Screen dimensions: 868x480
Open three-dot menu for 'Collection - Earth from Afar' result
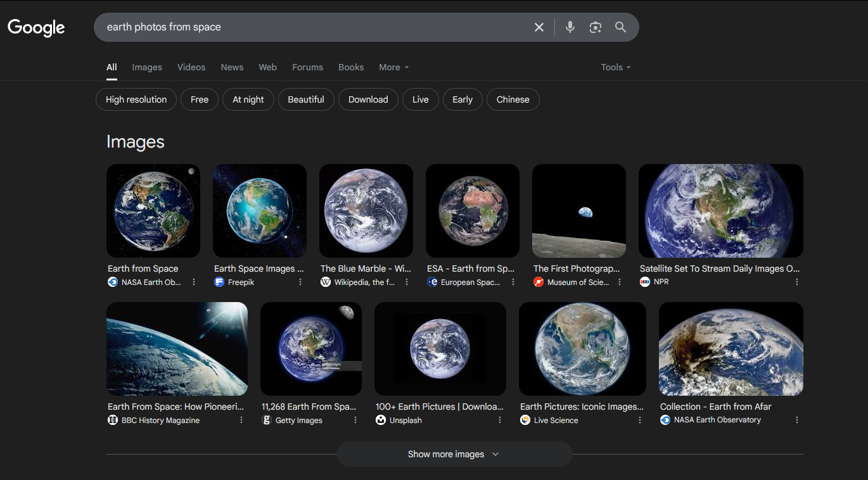click(797, 420)
